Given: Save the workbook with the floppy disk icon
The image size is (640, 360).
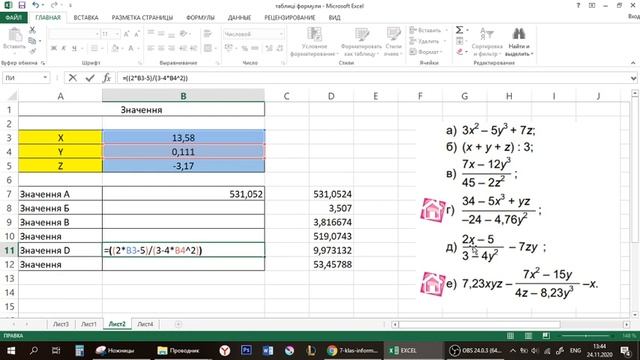Looking at the screenshot, I should click(22, 5).
